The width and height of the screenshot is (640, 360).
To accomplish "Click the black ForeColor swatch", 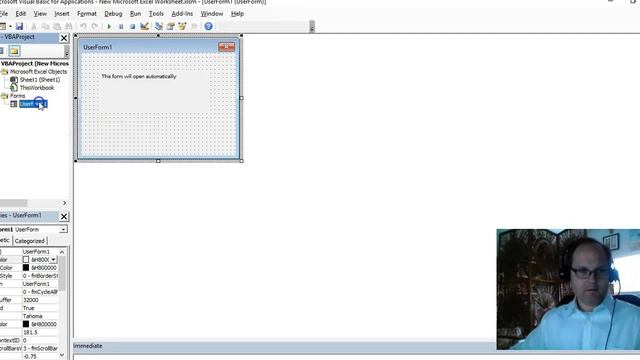I will click(26, 324).
